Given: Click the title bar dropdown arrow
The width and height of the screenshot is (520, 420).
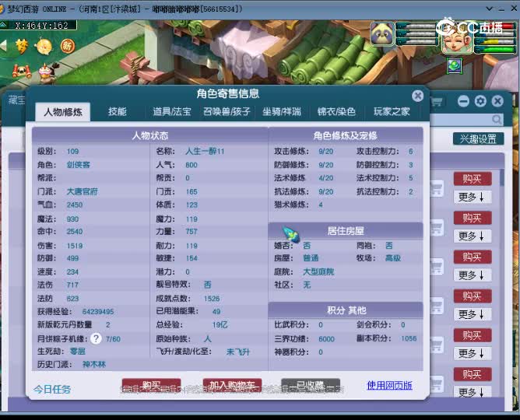Looking at the screenshot, I should coord(489,9).
